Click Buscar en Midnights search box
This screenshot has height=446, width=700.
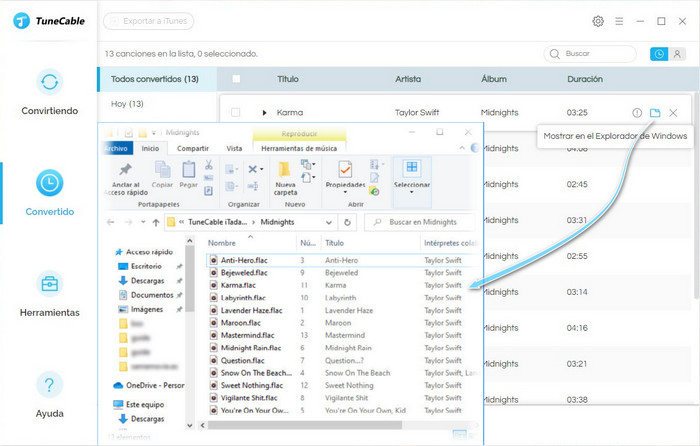point(420,222)
